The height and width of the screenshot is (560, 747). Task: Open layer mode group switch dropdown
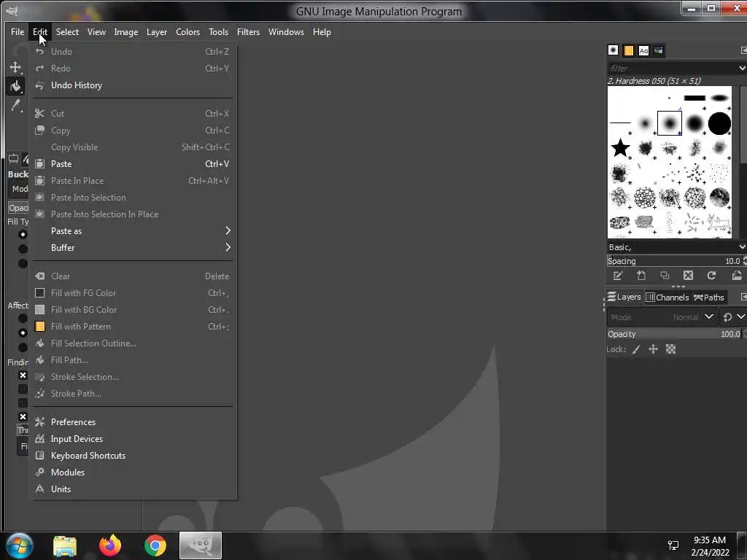pos(733,317)
